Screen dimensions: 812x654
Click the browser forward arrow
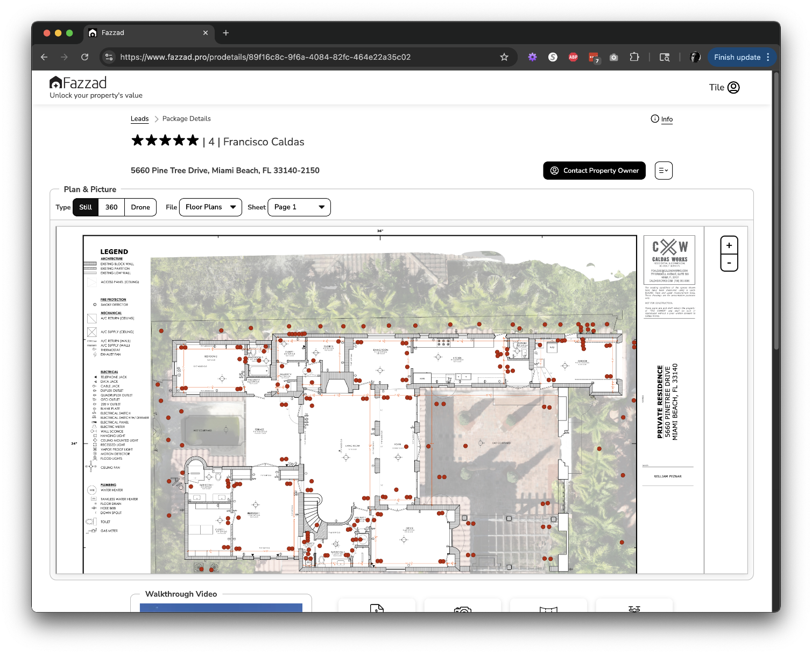(64, 57)
